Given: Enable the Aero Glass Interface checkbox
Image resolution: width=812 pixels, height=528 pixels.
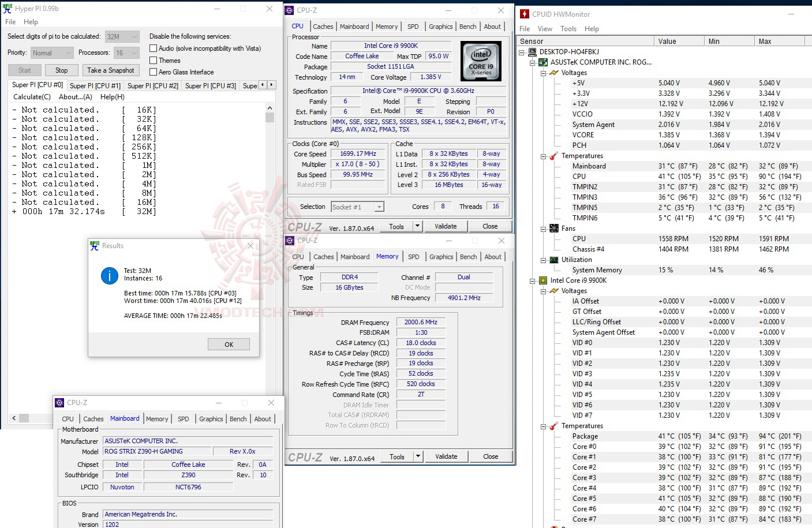Looking at the screenshot, I should (154, 72).
